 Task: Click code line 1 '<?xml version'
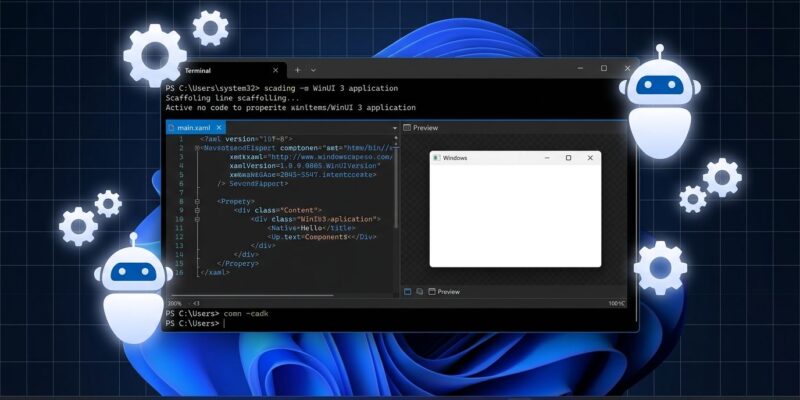point(246,139)
